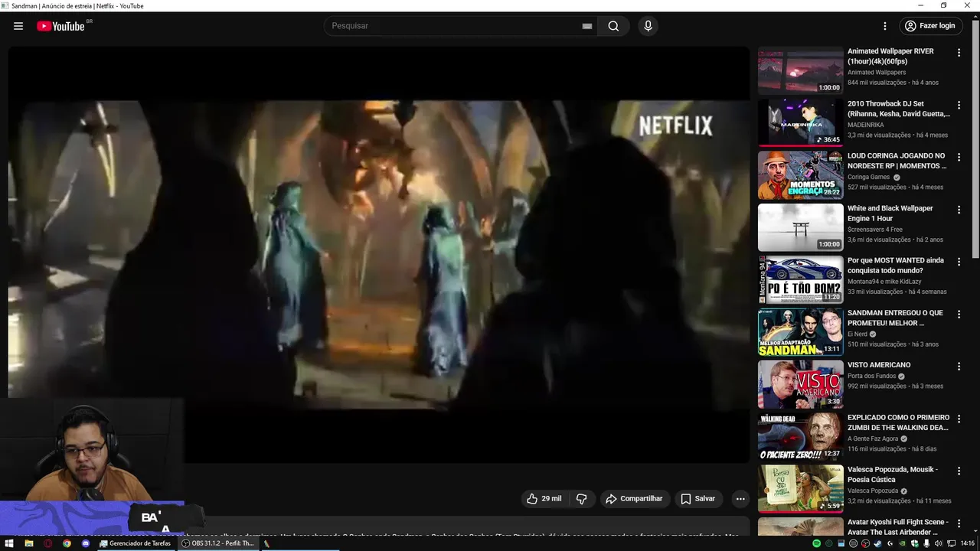This screenshot has width=980, height=551.
Task: Click the search magnifier button
Action: point(613,26)
